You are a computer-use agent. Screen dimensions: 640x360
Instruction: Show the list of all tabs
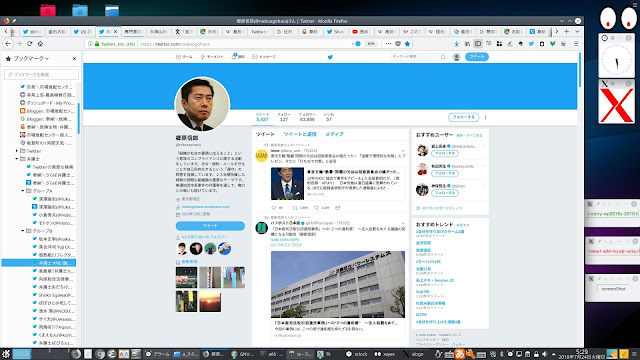577,31
